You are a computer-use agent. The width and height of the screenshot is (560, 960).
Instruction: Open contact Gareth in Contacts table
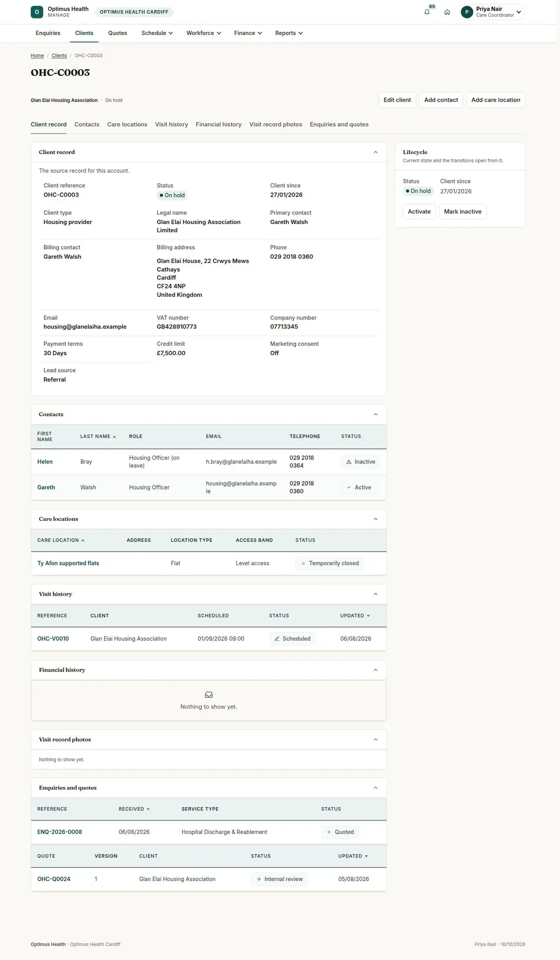46,488
